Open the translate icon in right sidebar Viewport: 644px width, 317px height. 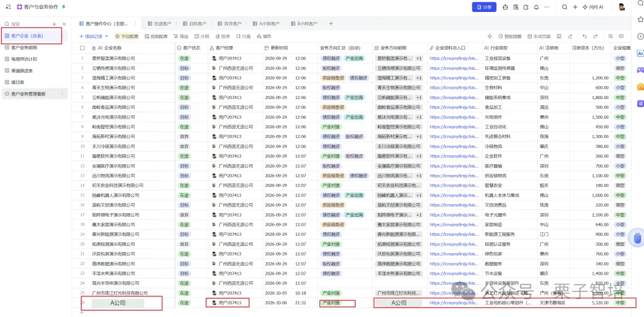click(640, 103)
